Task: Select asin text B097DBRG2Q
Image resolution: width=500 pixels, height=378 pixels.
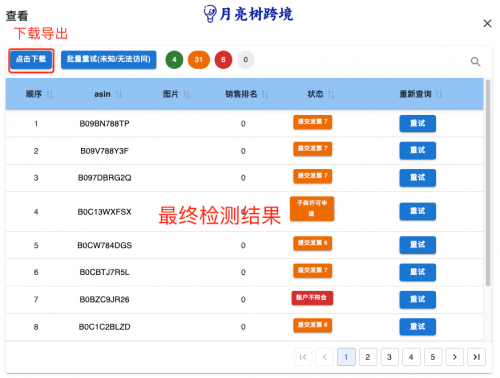Action: [104, 178]
